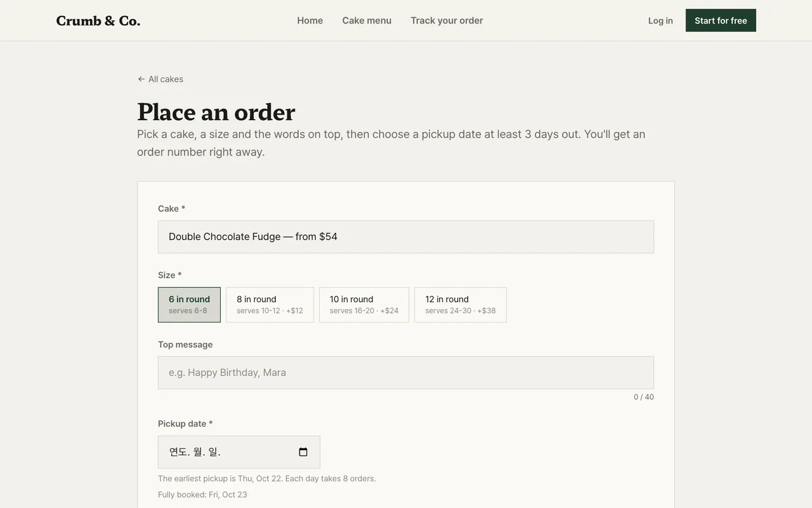Open the Cake selection dropdown
This screenshot has height=508, width=812.
(406, 237)
